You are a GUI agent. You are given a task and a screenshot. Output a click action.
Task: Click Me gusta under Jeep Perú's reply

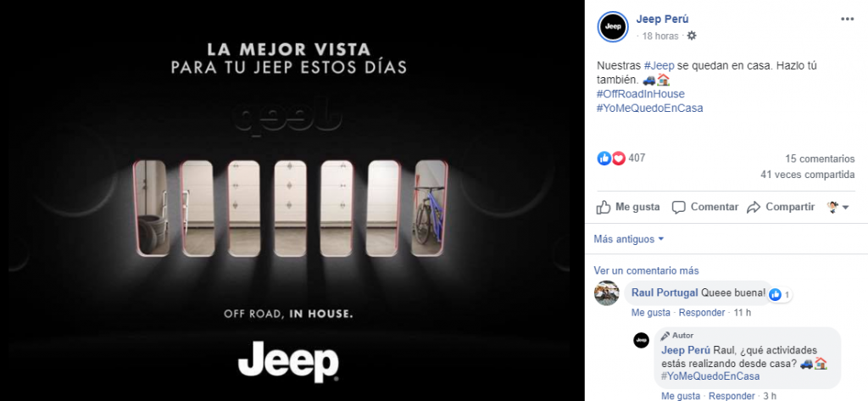tap(681, 396)
